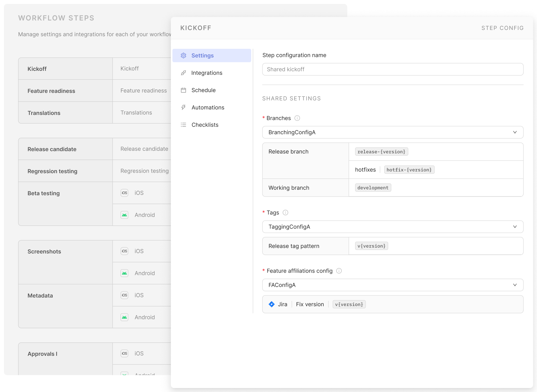Click the Android icon under Beta testing
Image resolution: width=537 pixels, height=392 pixels.
(x=124, y=215)
